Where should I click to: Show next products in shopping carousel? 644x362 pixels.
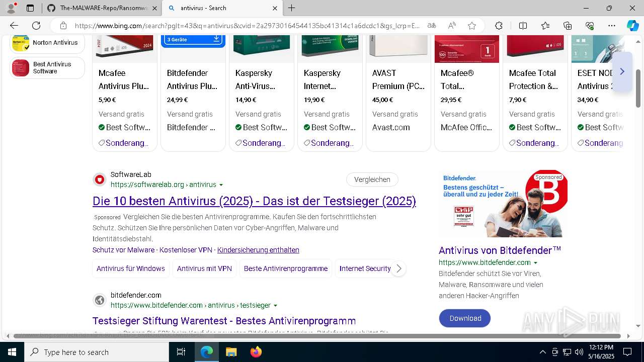click(622, 71)
